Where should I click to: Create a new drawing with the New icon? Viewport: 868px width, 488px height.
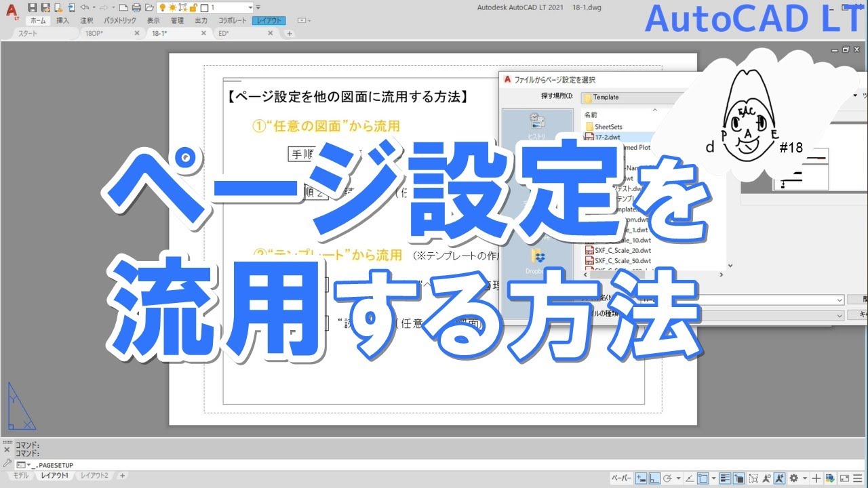[123, 7]
